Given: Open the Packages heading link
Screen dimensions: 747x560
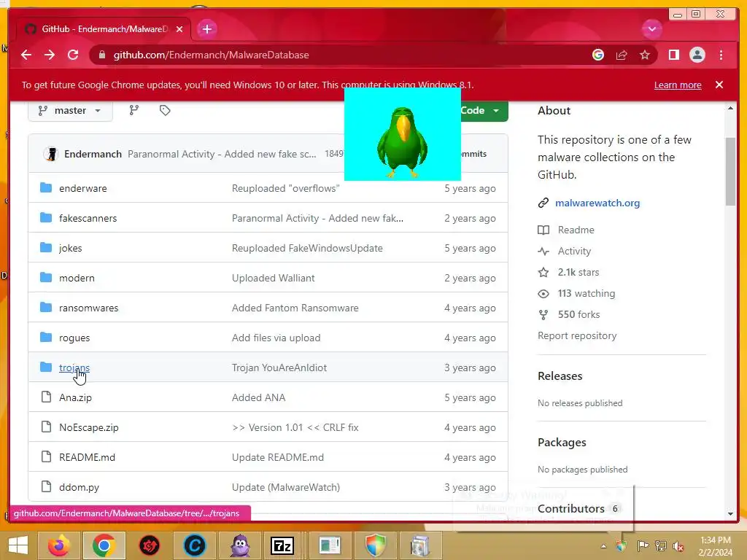Looking at the screenshot, I should click(x=562, y=443).
